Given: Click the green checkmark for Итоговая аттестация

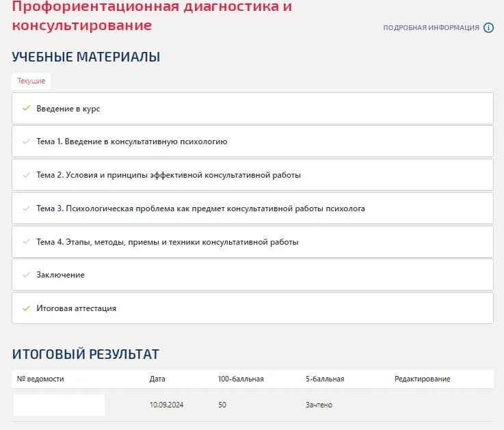Looking at the screenshot, I should click(27, 308).
